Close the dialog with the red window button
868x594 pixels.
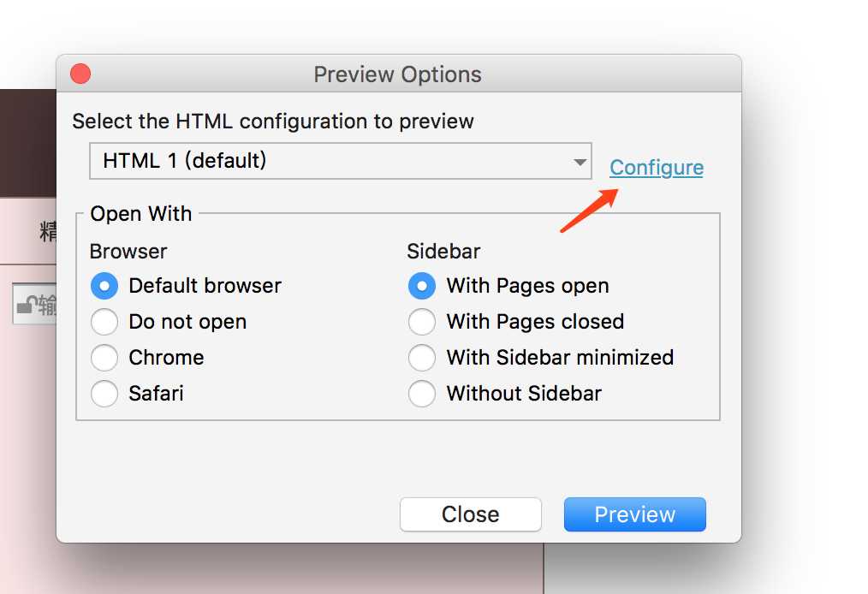pos(80,74)
